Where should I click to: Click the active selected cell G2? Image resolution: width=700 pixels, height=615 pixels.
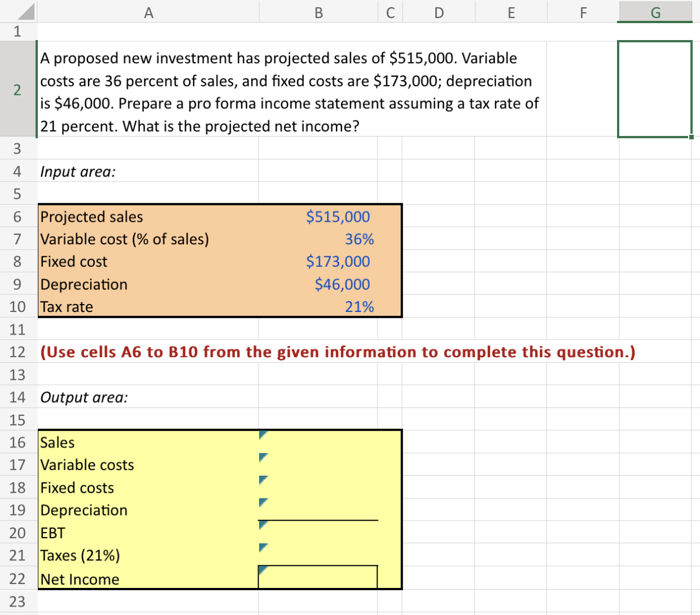click(x=655, y=89)
